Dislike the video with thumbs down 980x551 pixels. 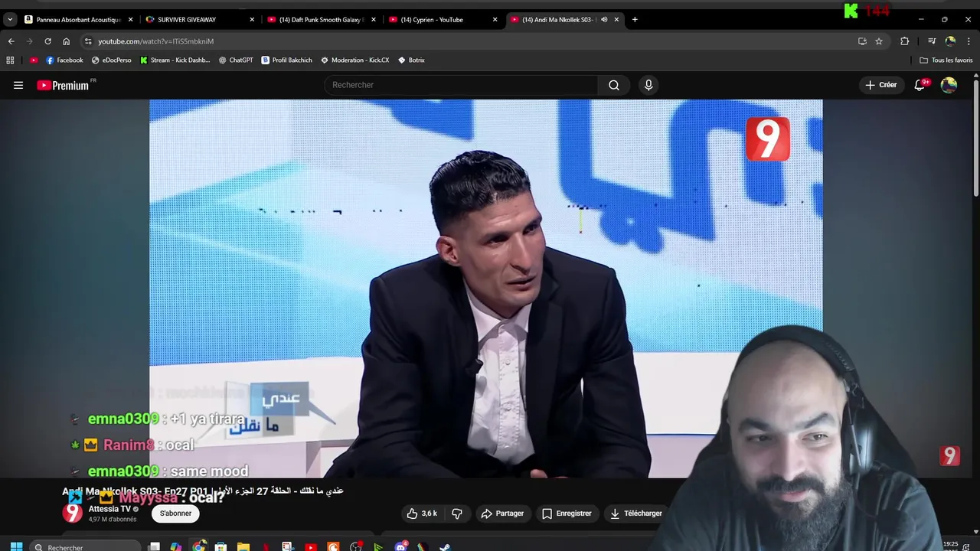pos(457,514)
